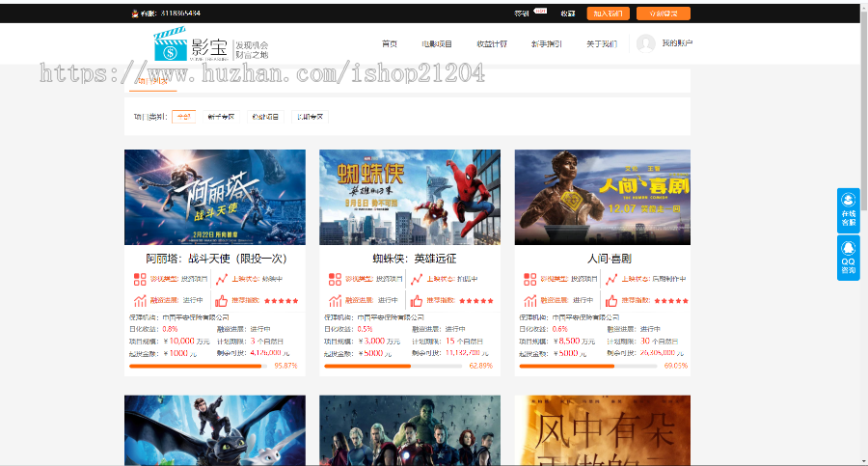The height and width of the screenshot is (466, 868).
Task: Click the 上映状态 line-chart icon on 阿丽塔 card
Action: [222, 279]
